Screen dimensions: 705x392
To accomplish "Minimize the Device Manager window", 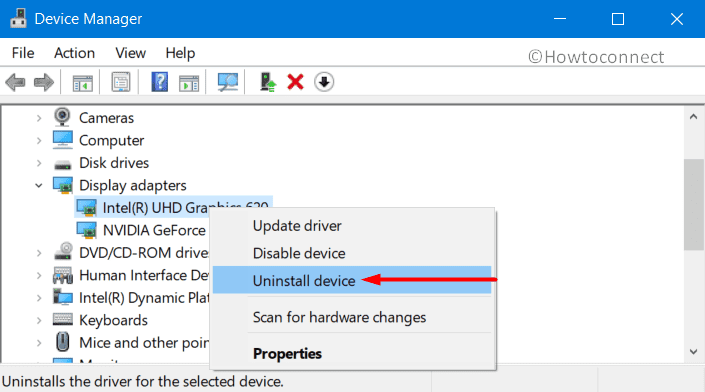I will (x=560, y=19).
